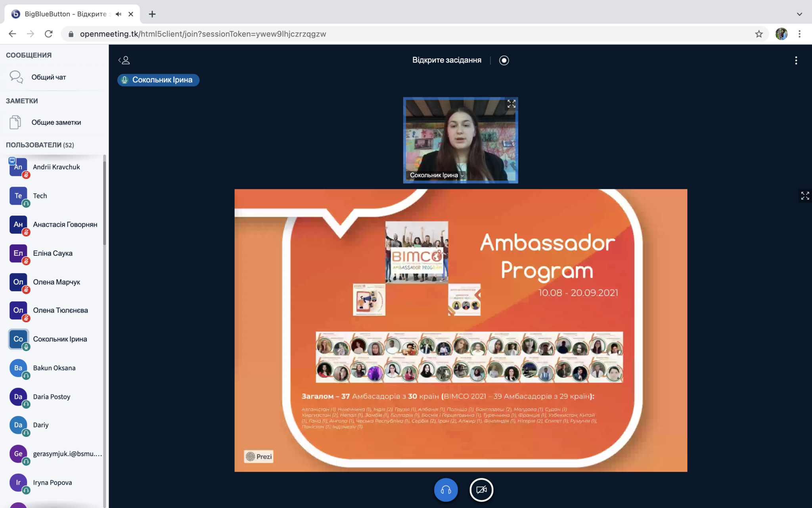Toggle the share webcam button

tap(481, 490)
